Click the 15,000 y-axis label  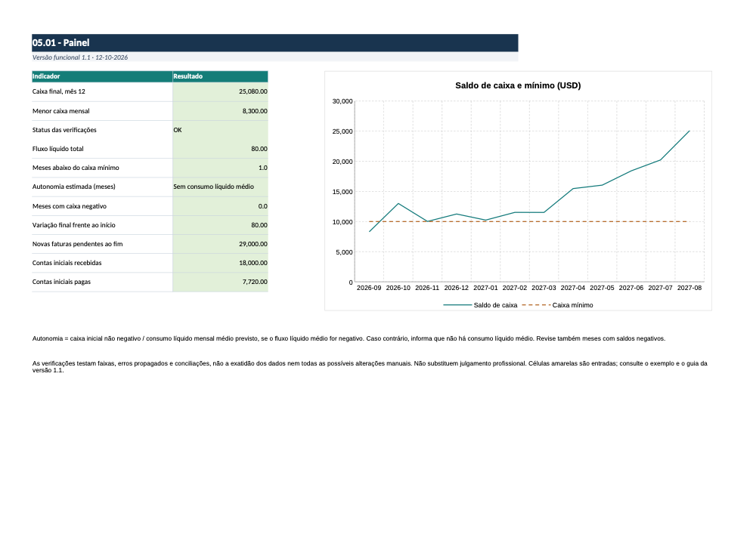[x=342, y=192]
